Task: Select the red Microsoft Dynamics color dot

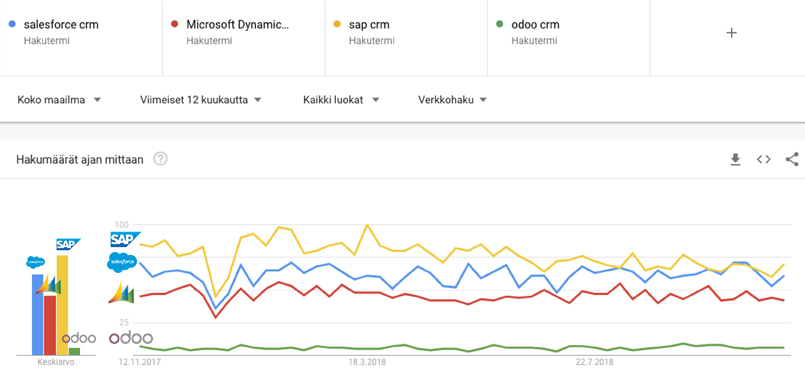Action: pyautogui.click(x=175, y=24)
